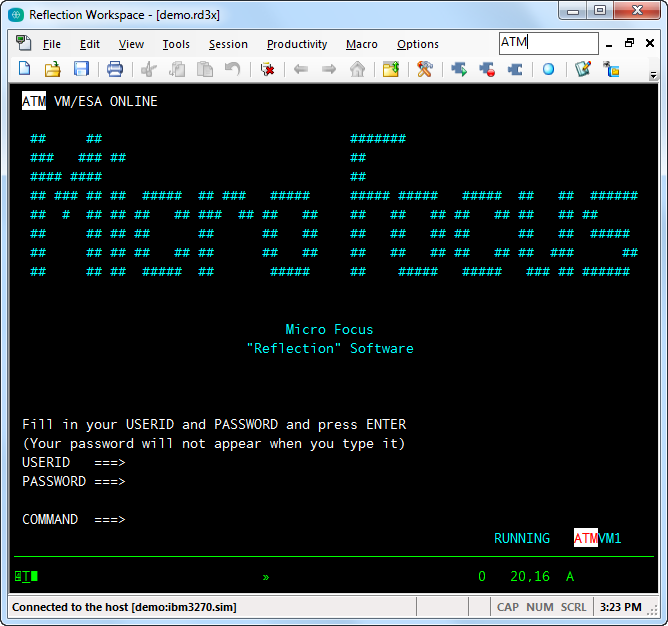Viewport: 668px width, 626px height.
Task: Undo last action with arrow icon
Action: coord(233,69)
